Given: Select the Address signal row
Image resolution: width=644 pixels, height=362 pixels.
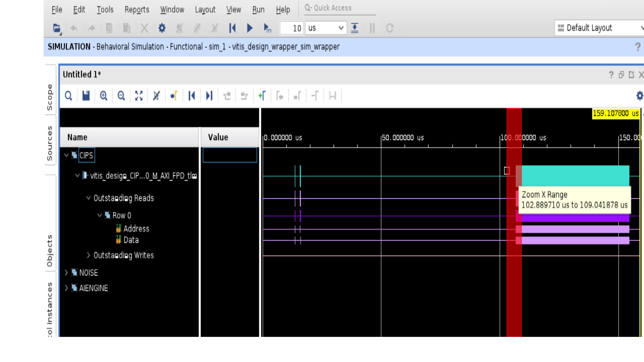Looking at the screenshot, I should click(136, 229).
